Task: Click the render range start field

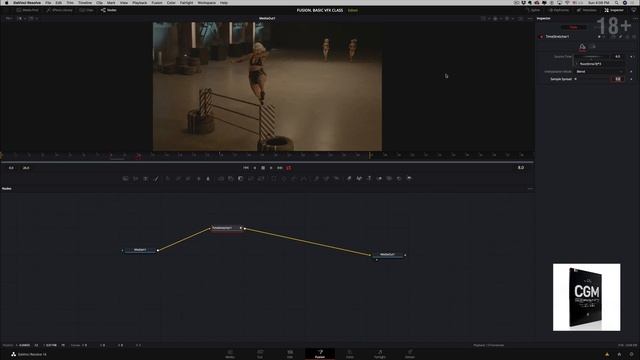Action: [x=11, y=168]
